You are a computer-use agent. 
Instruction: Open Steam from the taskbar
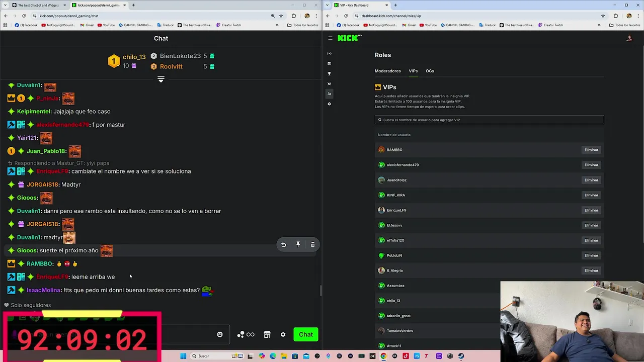(x=461, y=356)
